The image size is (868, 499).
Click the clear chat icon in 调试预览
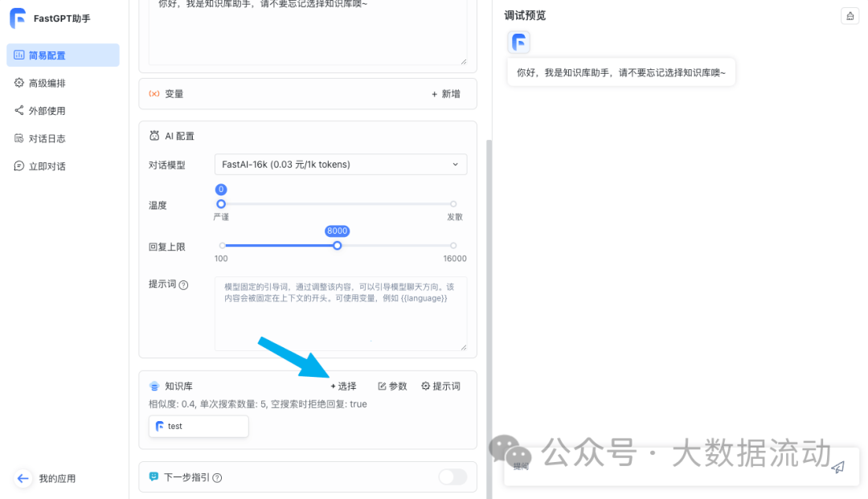tap(850, 16)
